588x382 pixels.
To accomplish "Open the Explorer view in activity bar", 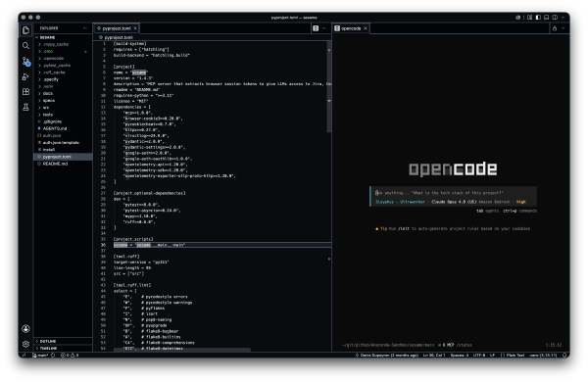I will click(25, 30).
